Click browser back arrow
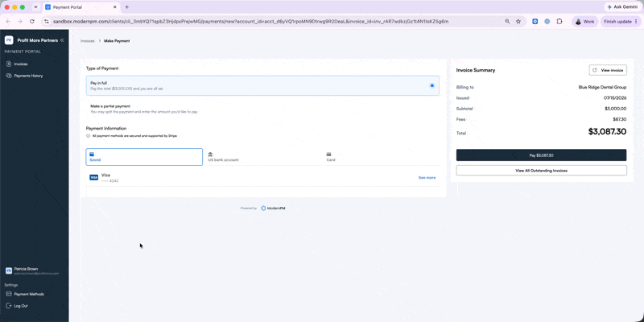 tap(8, 22)
